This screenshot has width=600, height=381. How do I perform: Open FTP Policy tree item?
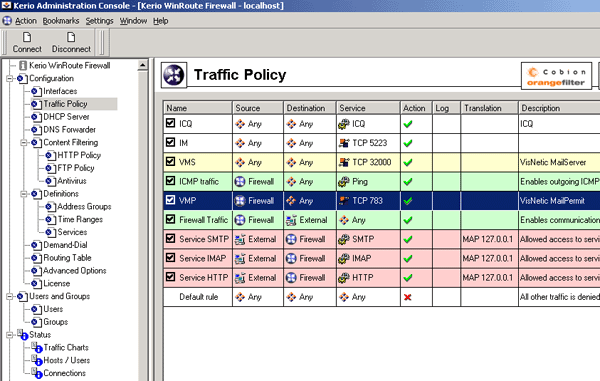pyautogui.click(x=75, y=168)
